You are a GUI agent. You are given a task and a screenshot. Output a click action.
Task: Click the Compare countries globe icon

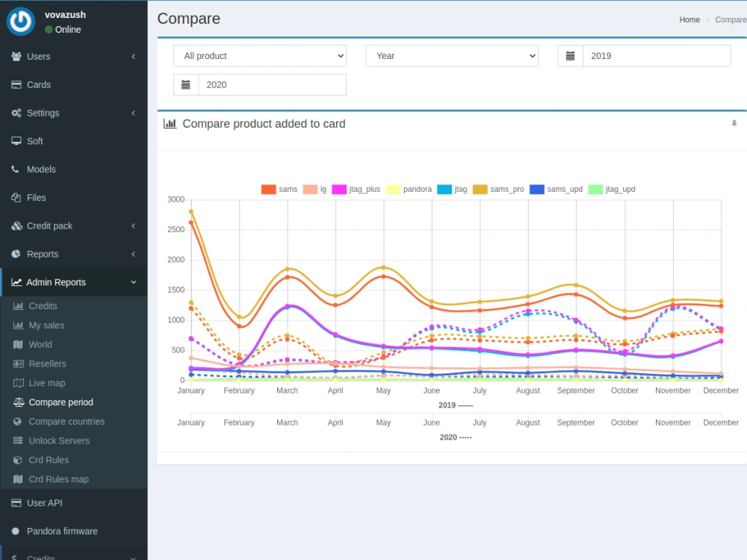pyautogui.click(x=18, y=421)
